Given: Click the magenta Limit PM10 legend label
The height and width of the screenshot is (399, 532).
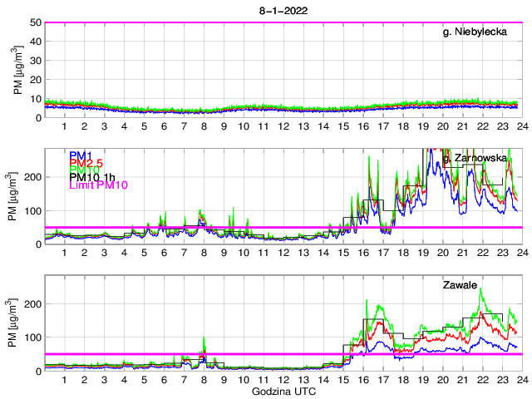Looking at the screenshot, I should coord(96,186).
